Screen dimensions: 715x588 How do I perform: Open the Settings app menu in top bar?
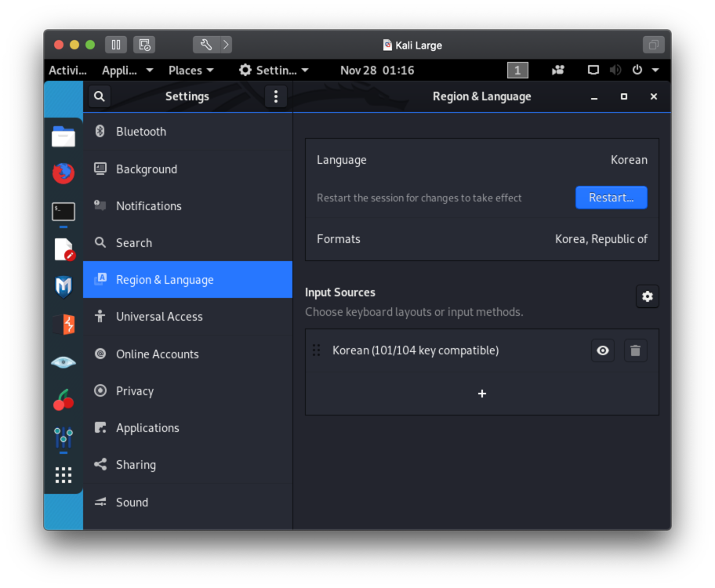(x=274, y=71)
